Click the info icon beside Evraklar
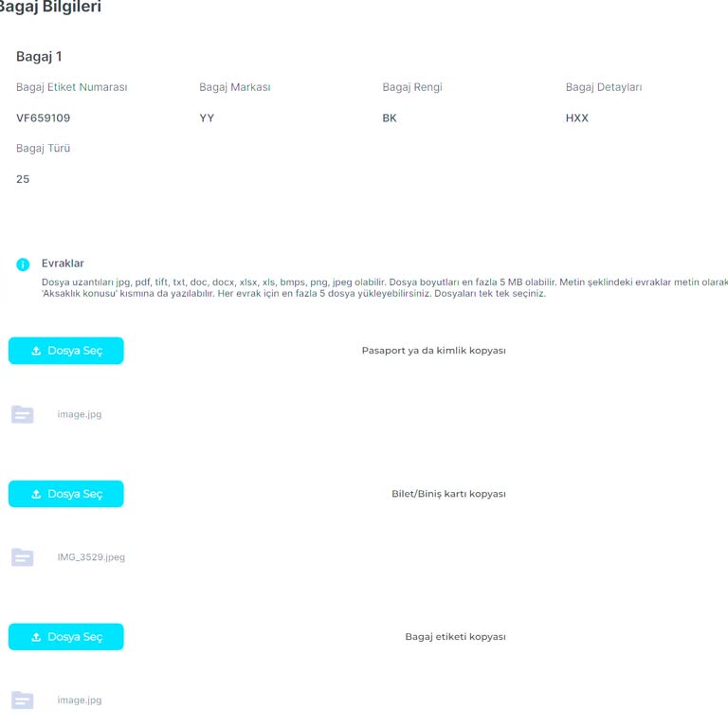This screenshot has height=728, width=728. coord(23,264)
